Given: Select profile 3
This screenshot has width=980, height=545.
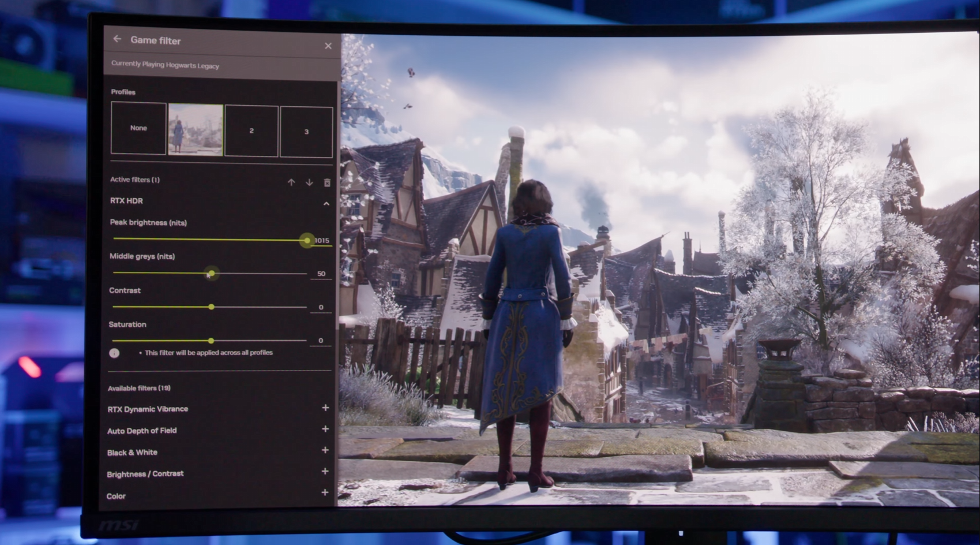Looking at the screenshot, I should pos(306,132).
